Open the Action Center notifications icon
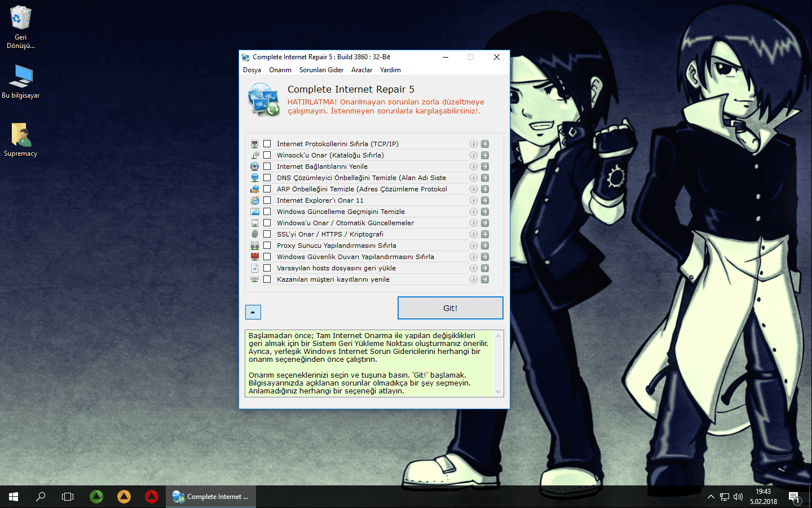 coord(795,497)
